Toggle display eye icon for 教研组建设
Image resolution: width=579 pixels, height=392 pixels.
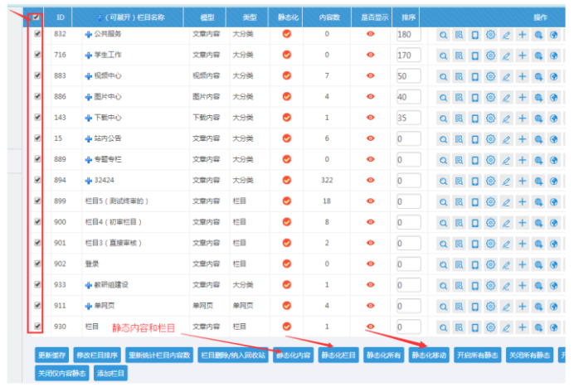370,284
